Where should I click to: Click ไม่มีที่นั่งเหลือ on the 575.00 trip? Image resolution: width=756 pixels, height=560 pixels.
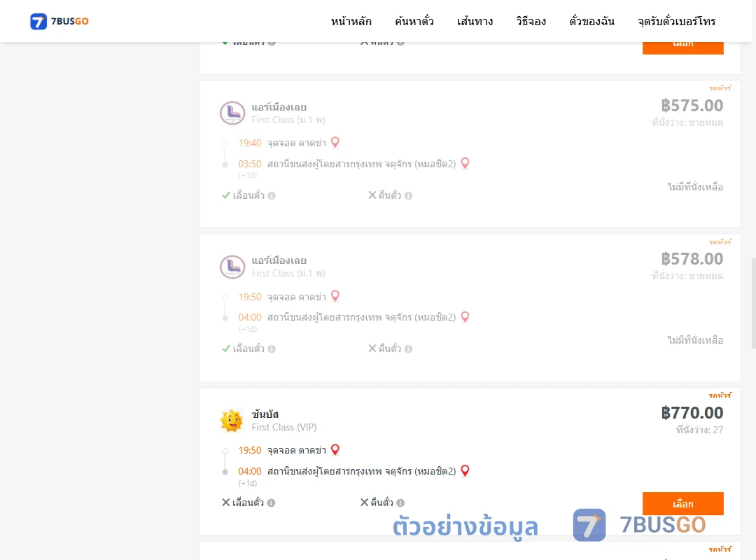[x=695, y=187]
